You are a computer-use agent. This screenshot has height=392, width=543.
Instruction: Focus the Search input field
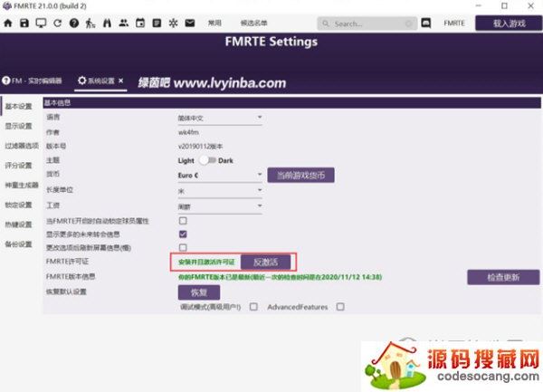click(367, 24)
